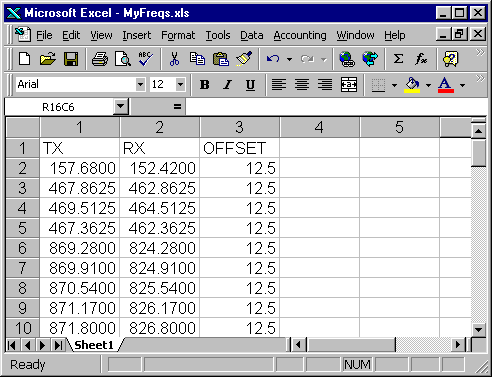Image resolution: width=492 pixels, height=377 pixels.
Task: Click the vertical scrollbar down arrow
Action: [478, 330]
